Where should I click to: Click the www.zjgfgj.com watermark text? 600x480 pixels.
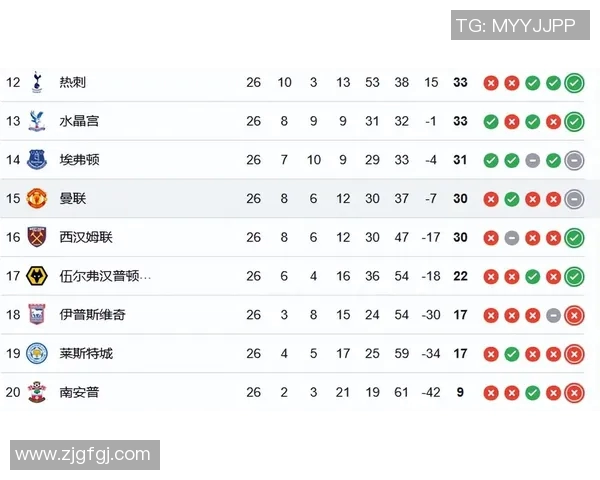(83, 455)
